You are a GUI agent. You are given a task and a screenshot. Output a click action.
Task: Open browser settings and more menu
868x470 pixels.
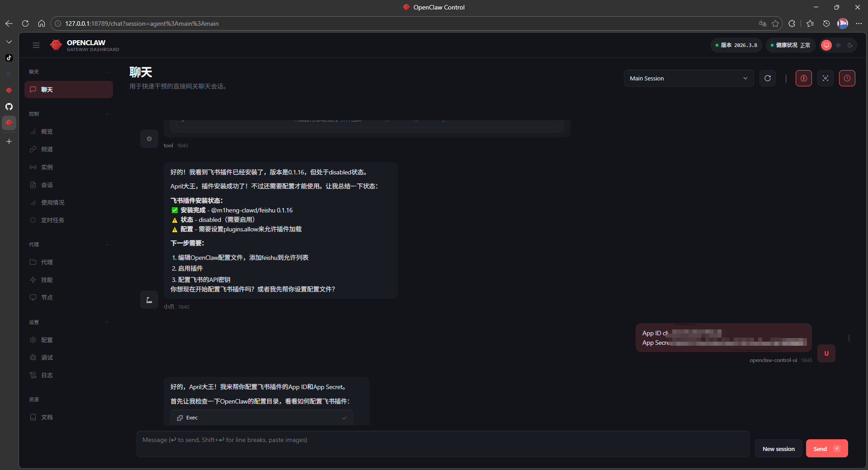(x=859, y=23)
